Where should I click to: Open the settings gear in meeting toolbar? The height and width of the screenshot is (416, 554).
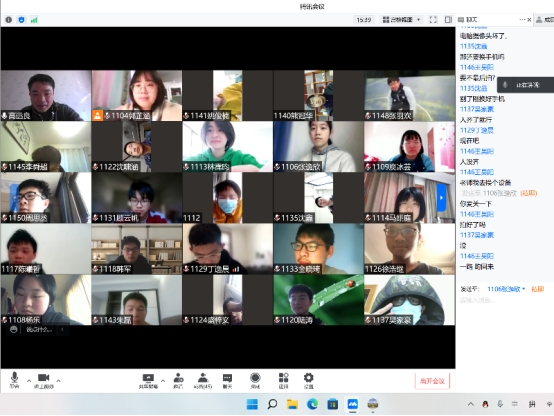coord(308,381)
